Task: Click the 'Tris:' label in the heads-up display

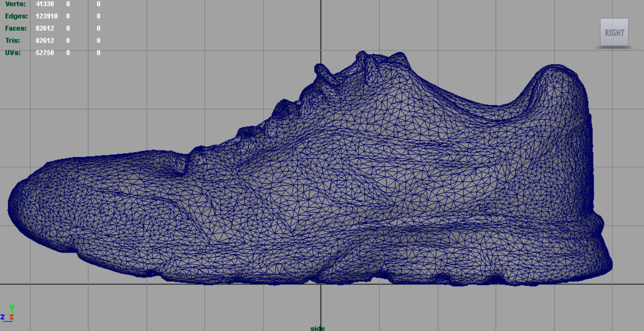Action: point(12,41)
